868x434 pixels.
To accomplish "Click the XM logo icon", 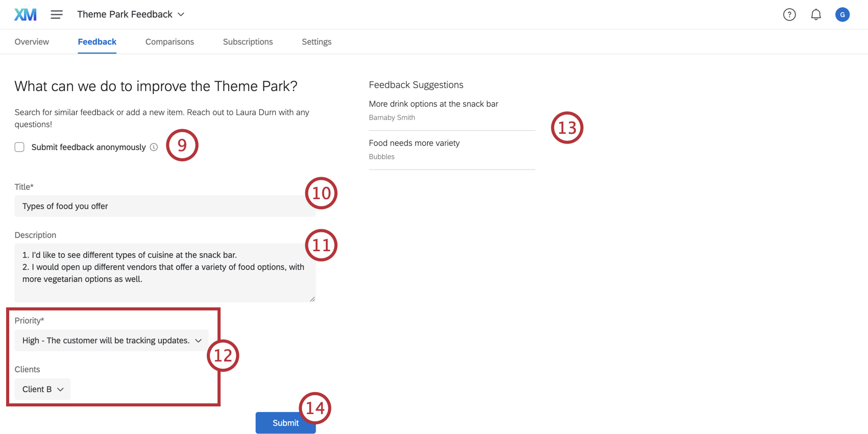I will pyautogui.click(x=26, y=14).
